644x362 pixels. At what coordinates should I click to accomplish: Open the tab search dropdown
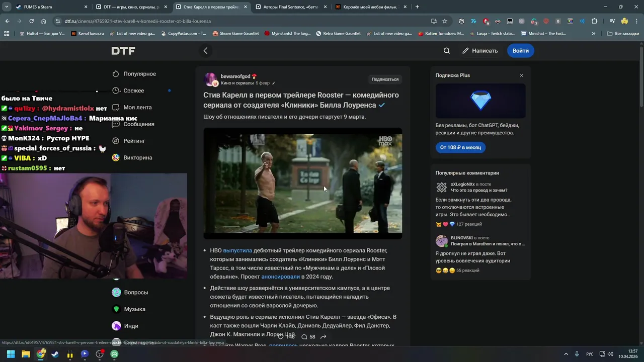click(7, 7)
